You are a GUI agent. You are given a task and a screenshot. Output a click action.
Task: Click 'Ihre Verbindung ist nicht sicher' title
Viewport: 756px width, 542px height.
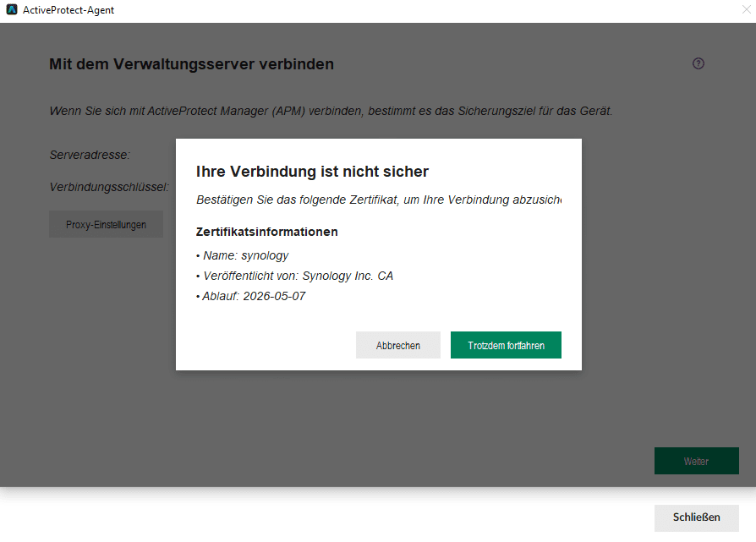point(312,172)
